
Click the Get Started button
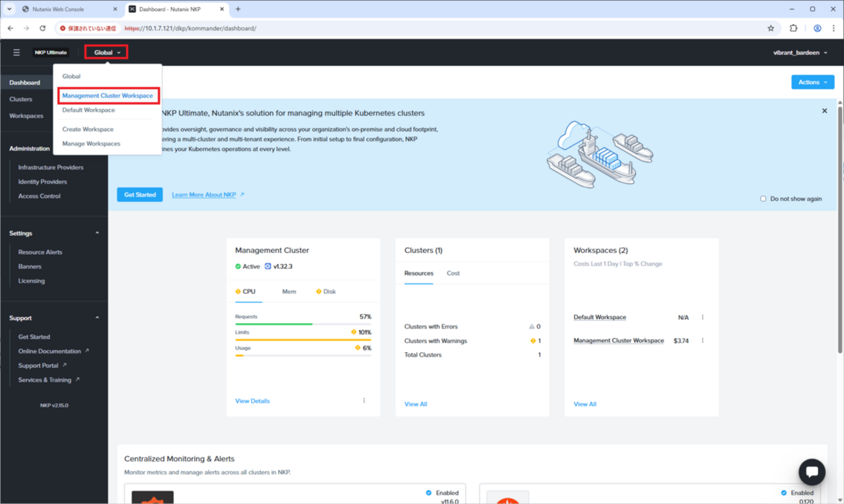pyautogui.click(x=140, y=195)
